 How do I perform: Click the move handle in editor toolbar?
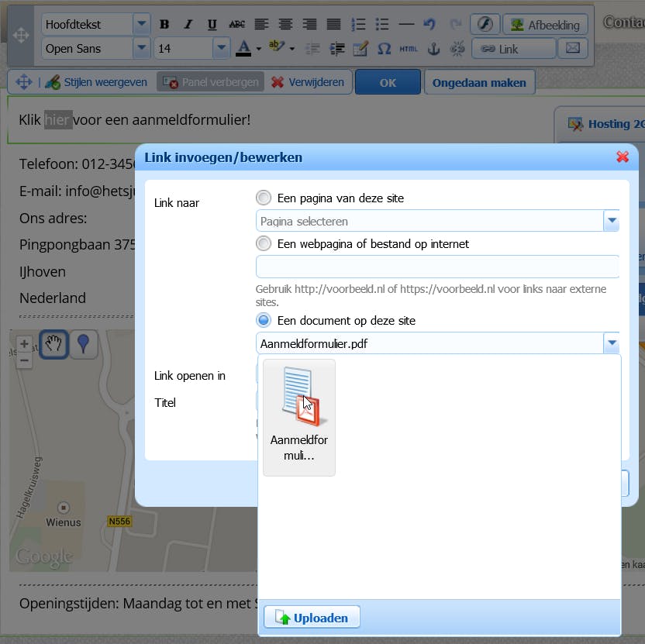point(21,36)
